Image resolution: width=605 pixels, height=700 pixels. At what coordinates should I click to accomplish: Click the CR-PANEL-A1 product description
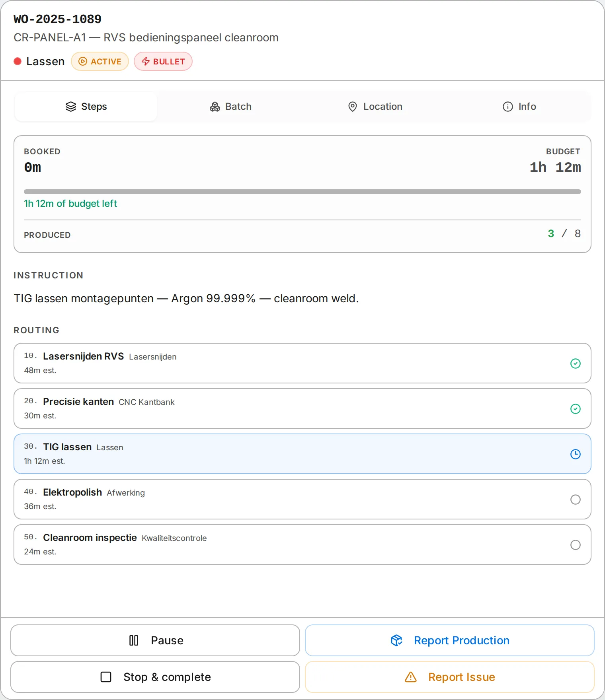coord(146,37)
